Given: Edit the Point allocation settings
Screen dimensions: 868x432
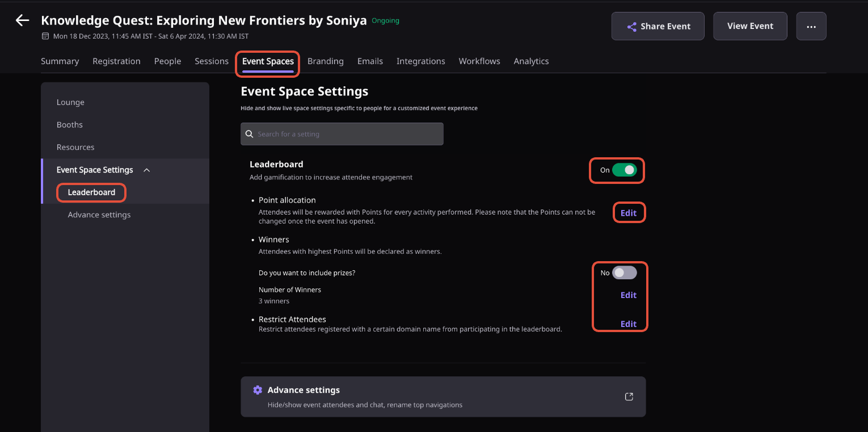Looking at the screenshot, I should pos(629,213).
